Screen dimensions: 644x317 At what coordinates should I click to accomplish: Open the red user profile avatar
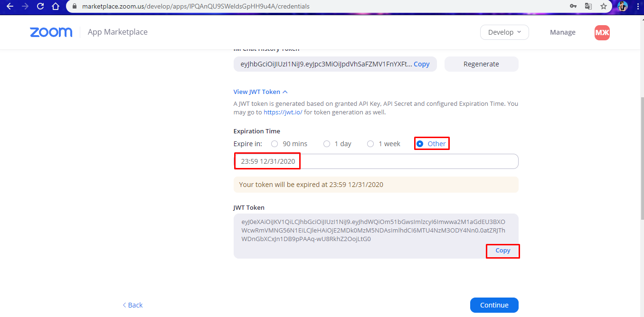click(x=602, y=32)
